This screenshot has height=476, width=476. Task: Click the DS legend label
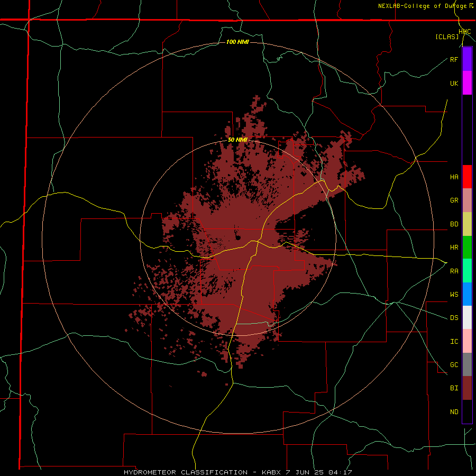(x=454, y=317)
